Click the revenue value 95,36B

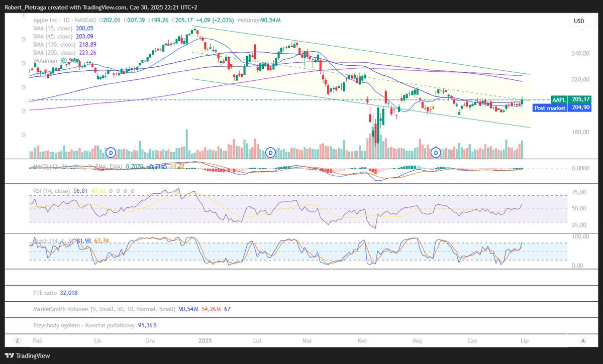[147, 325]
